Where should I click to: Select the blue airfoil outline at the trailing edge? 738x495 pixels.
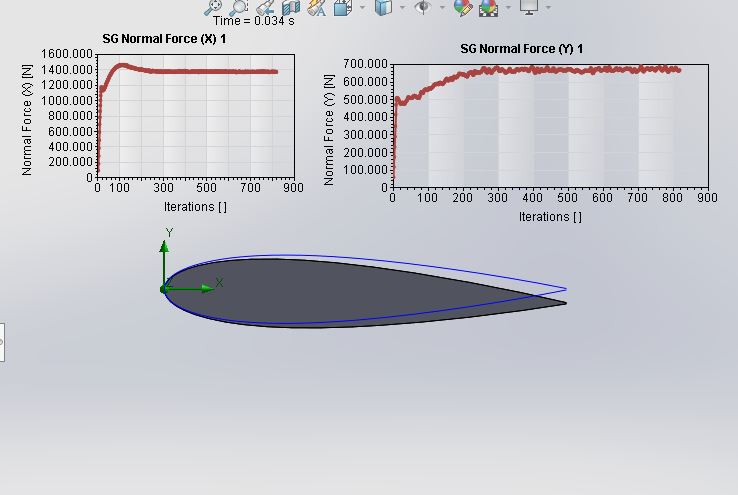coord(563,288)
